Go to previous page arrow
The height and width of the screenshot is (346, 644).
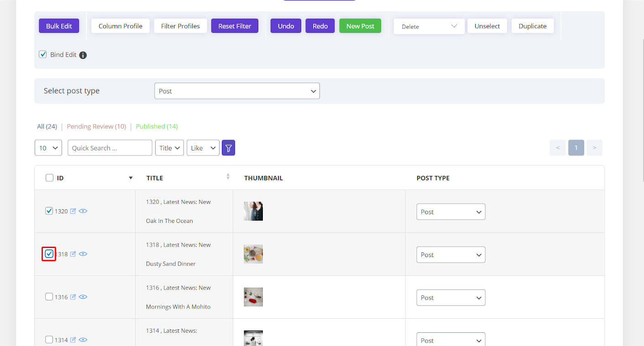[x=558, y=148]
